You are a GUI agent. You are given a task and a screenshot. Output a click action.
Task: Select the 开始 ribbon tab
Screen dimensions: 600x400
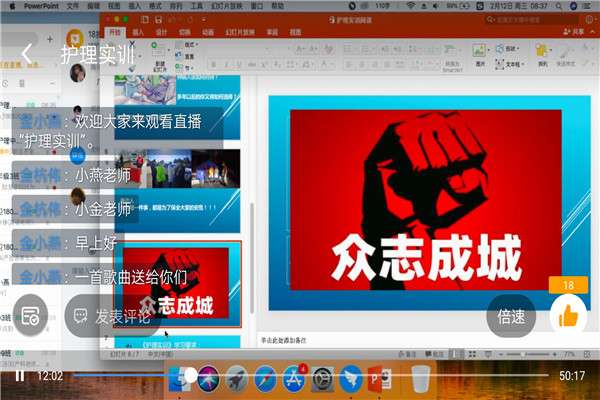pos(114,32)
